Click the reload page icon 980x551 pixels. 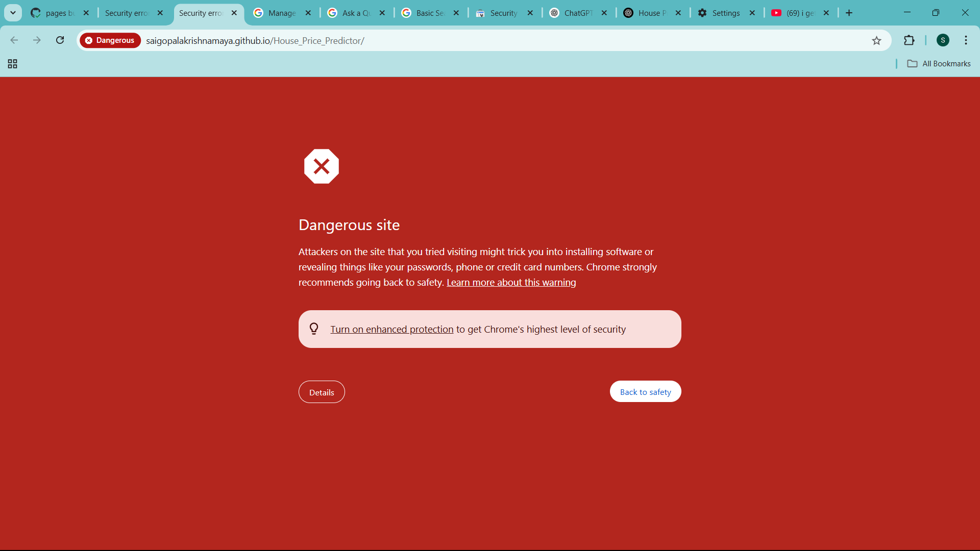(60, 40)
